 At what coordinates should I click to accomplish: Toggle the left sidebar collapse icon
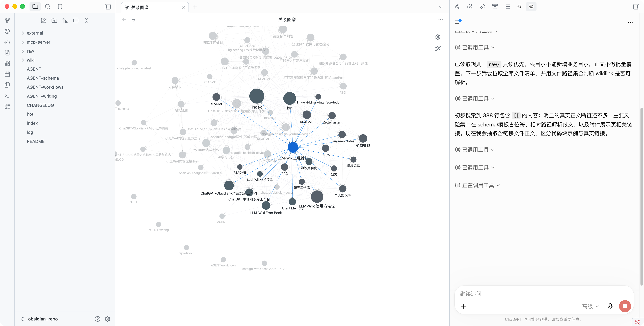click(108, 7)
